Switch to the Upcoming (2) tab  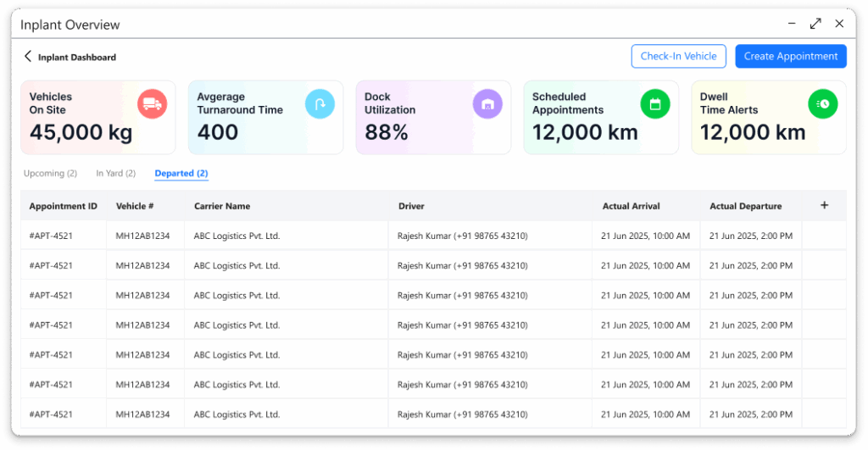click(50, 174)
